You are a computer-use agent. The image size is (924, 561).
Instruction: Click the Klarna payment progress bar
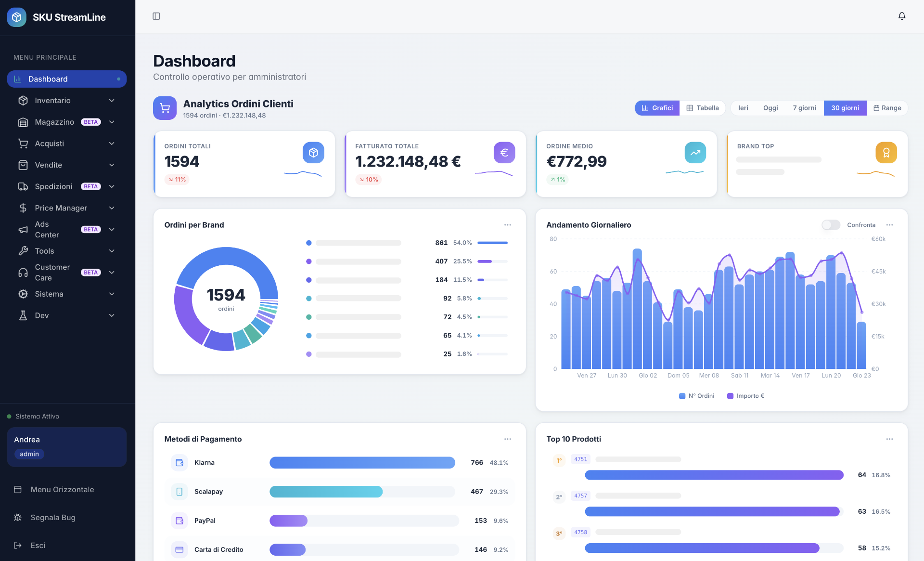362,462
